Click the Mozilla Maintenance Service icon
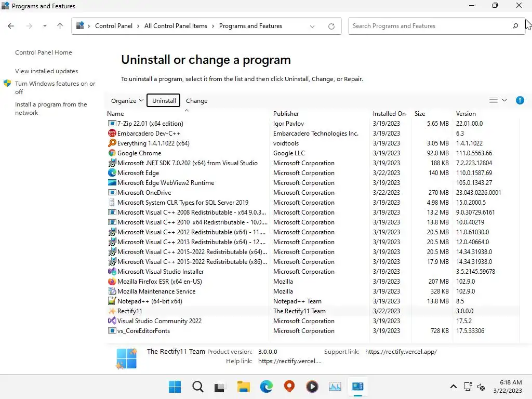Screen dimensions: 532x399 pyautogui.click(x=112, y=291)
